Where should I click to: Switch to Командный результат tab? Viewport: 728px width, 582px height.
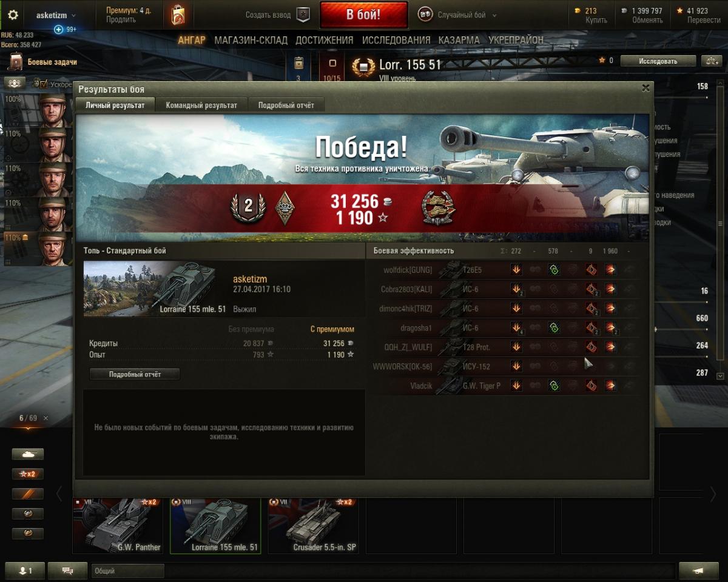coord(201,105)
